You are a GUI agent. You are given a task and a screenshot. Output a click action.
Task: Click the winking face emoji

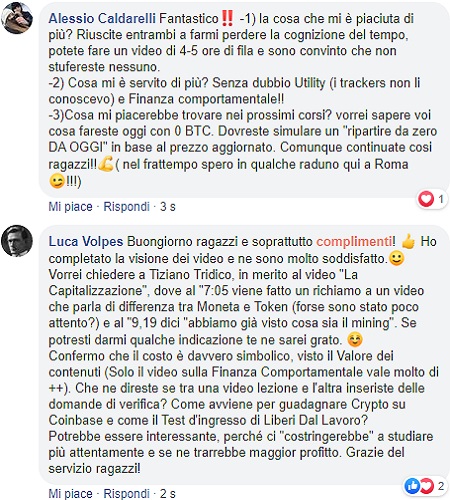[57, 181]
